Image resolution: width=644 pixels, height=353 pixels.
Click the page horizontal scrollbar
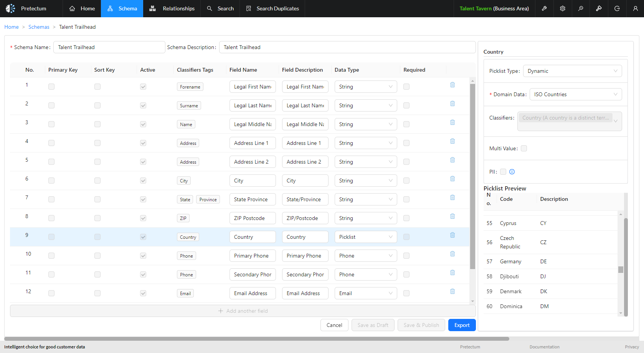[x=257, y=339]
